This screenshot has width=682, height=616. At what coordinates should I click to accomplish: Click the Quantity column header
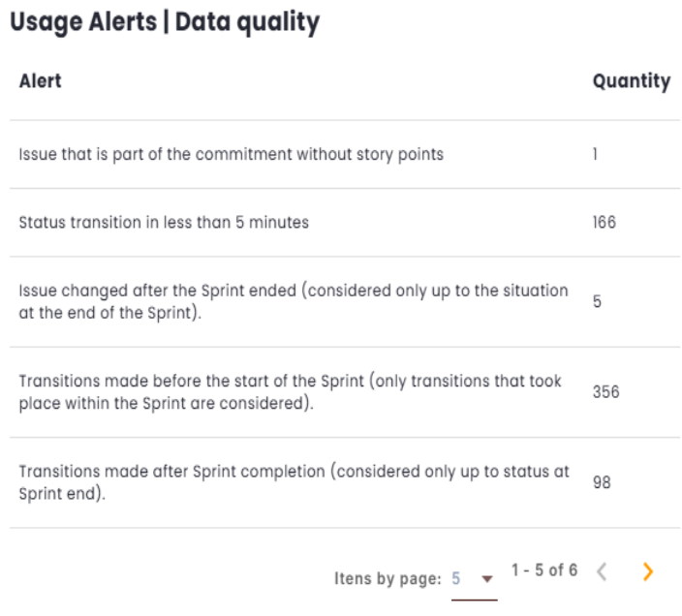click(631, 81)
